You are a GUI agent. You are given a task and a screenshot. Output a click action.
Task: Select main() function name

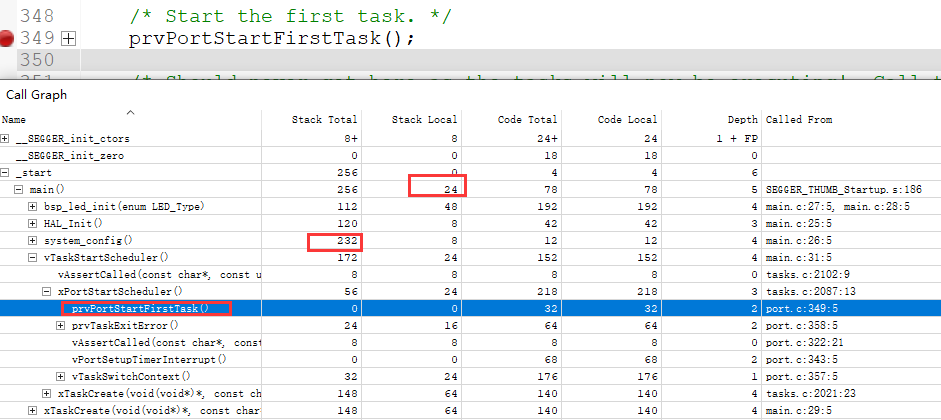(x=47, y=190)
